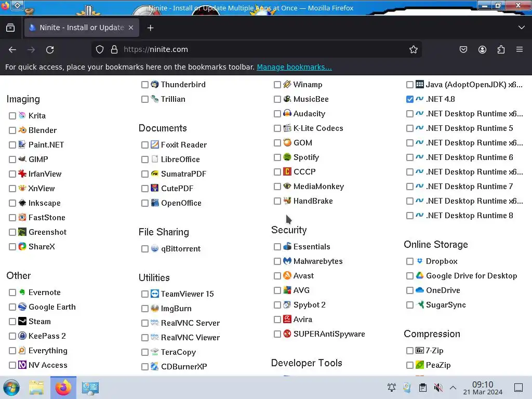The width and height of the screenshot is (532, 399).
Task: Click the Foxit Reader icon
Action: (x=155, y=144)
